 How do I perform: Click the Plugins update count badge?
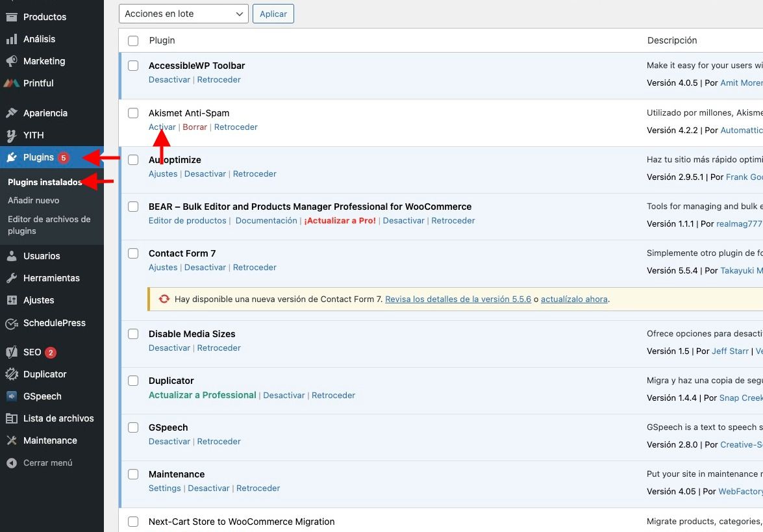(63, 158)
